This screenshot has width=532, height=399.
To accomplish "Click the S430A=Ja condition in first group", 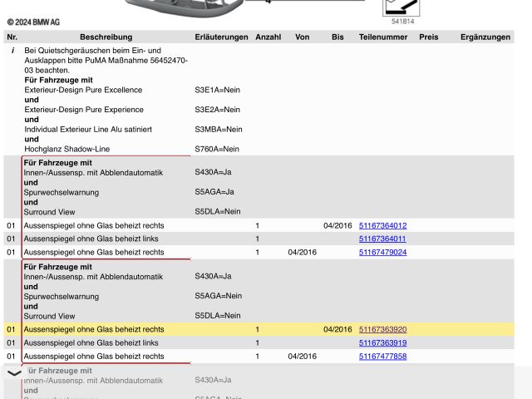I will pos(214,172).
